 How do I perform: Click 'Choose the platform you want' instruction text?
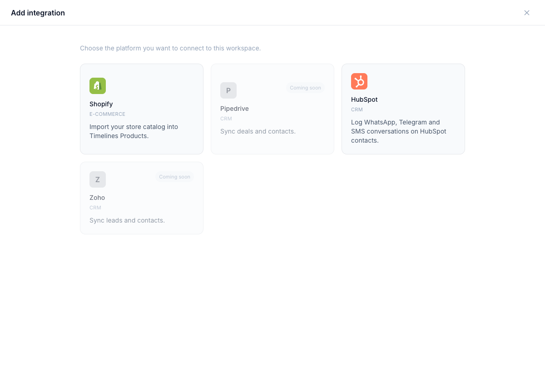tap(170, 48)
